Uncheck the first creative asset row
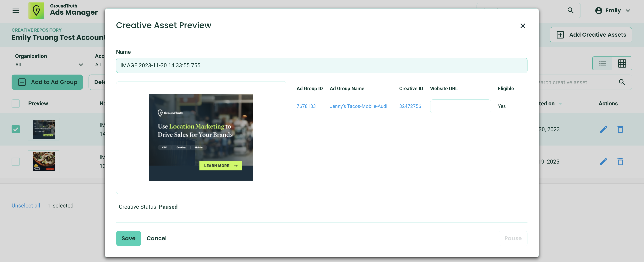The image size is (644, 262). [15, 129]
